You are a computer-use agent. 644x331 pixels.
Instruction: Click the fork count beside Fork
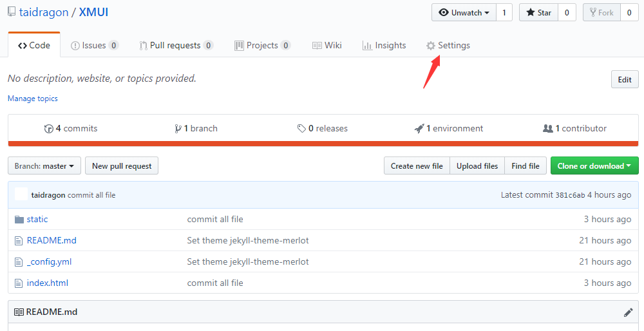(x=629, y=12)
